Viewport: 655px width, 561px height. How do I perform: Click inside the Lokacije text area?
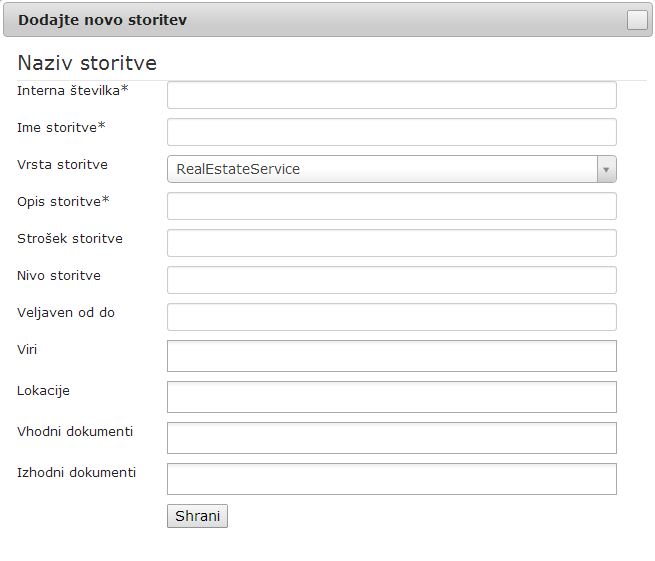coord(391,397)
